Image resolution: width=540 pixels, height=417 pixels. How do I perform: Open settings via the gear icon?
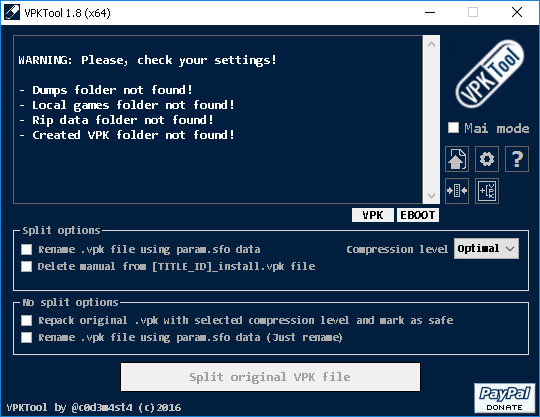click(487, 159)
